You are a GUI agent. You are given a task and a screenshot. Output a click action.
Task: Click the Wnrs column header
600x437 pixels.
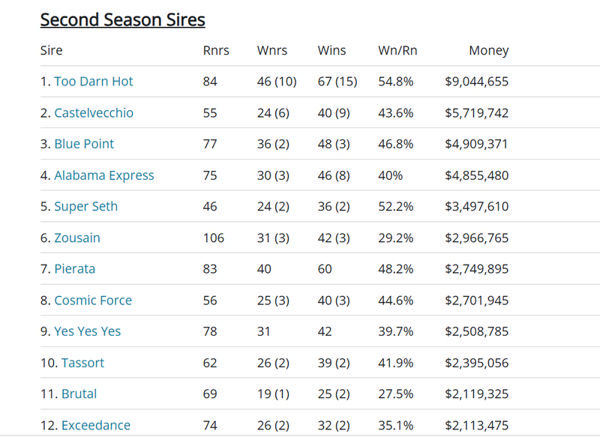tap(273, 50)
